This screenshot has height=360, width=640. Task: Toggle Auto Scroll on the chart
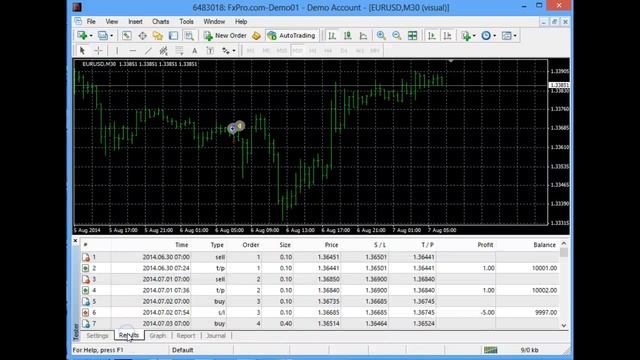point(431,36)
